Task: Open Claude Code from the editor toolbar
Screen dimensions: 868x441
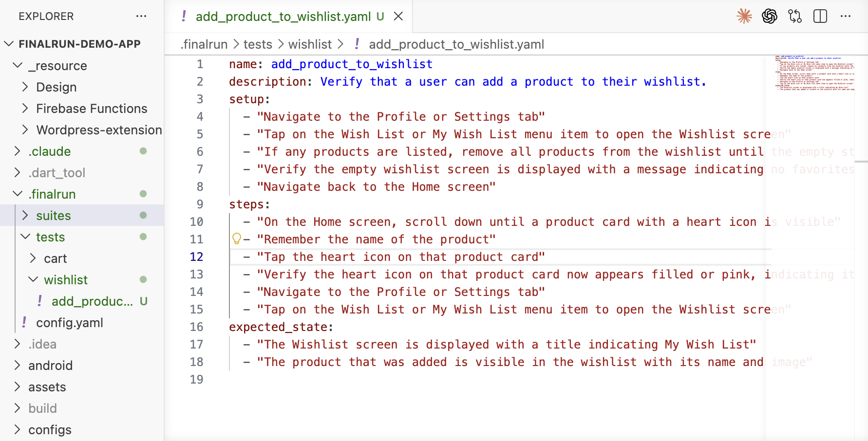Action: [x=744, y=16]
